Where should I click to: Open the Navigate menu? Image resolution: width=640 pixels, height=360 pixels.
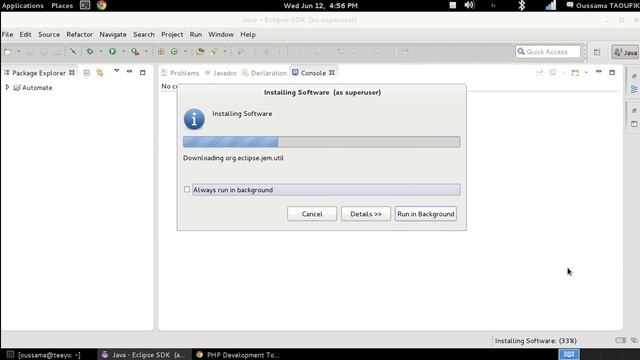pyautogui.click(x=113, y=34)
